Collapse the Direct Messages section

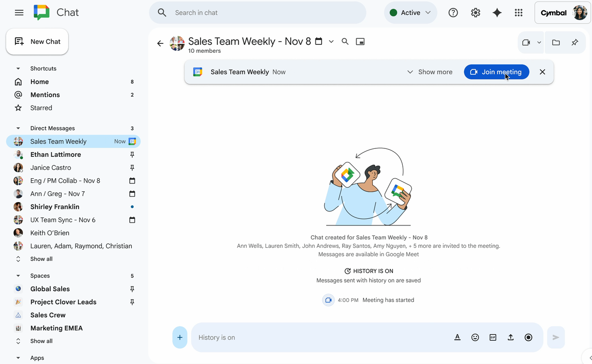coord(18,128)
